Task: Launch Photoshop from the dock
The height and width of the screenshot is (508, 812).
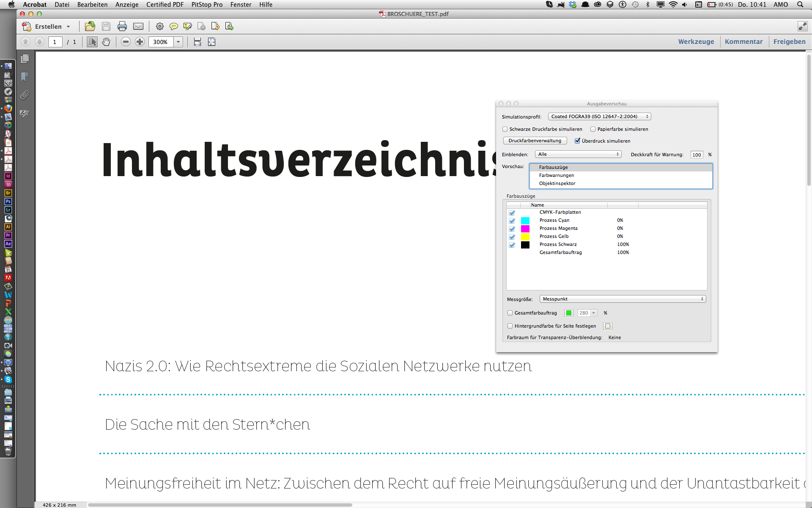Action: point(8,202)
